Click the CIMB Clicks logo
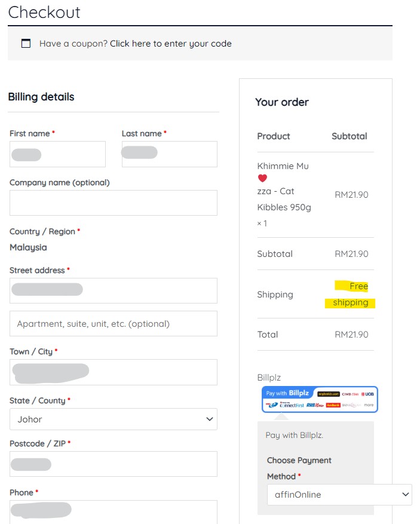Screen dimensions: 420x524 pos(350,394)
